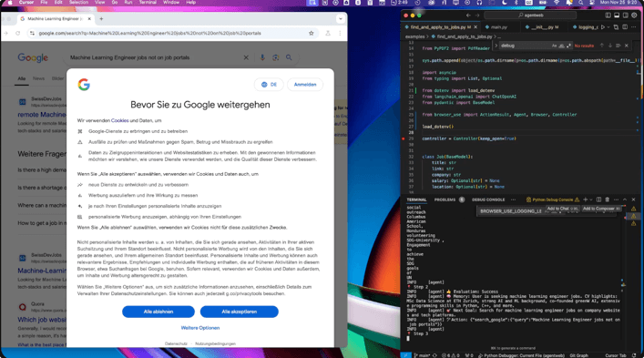The width and height of the screenshot is (644, 358).
Task: Close the Machine Learning Engineer tab
Action: [89, 18]
